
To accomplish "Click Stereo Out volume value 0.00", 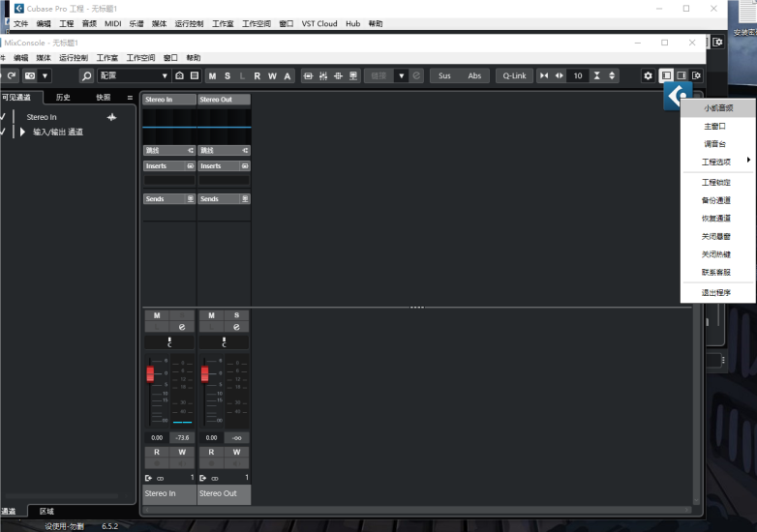I will point(211,438).
